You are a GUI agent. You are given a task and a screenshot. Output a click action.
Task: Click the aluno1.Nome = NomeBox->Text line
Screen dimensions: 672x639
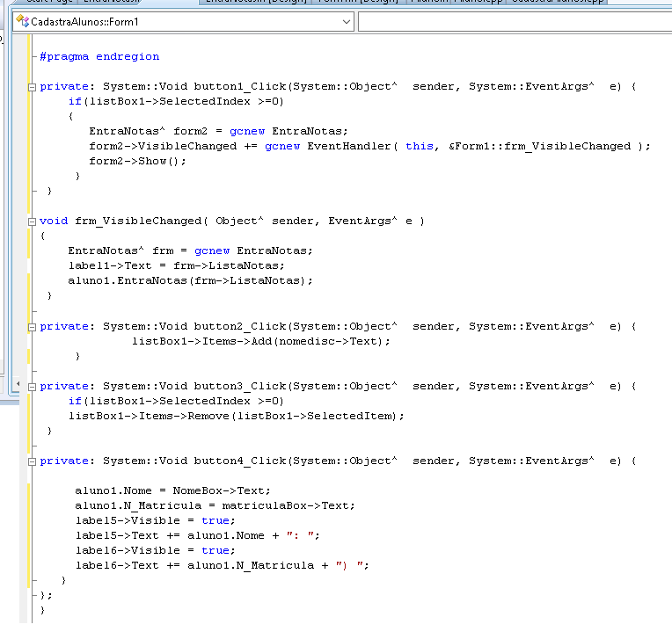[173, 490]
